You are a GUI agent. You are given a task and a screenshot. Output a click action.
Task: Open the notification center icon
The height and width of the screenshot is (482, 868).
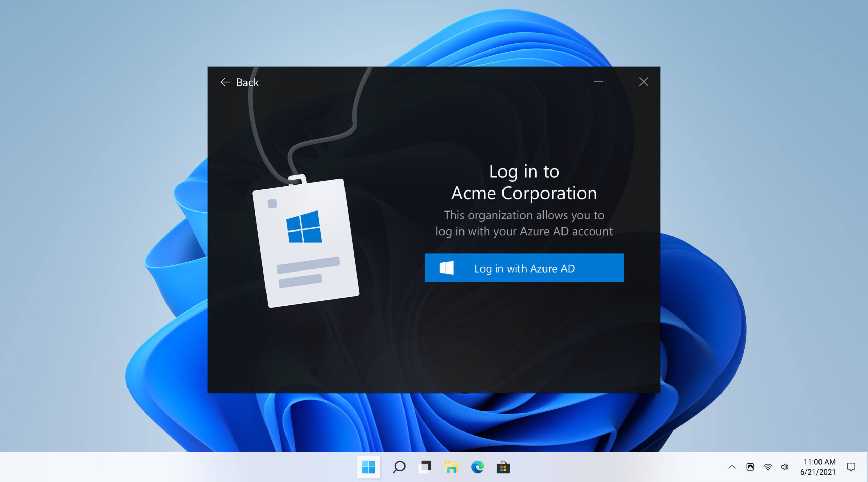tap(851, 467)
